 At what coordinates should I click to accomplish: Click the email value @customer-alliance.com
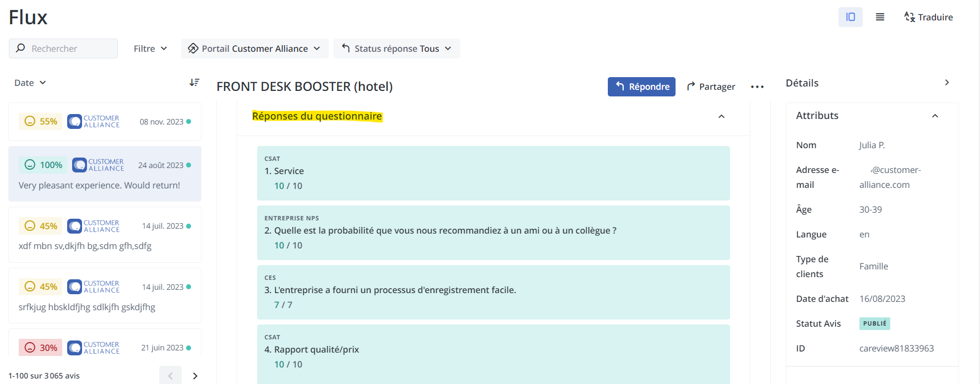(890, 177)
